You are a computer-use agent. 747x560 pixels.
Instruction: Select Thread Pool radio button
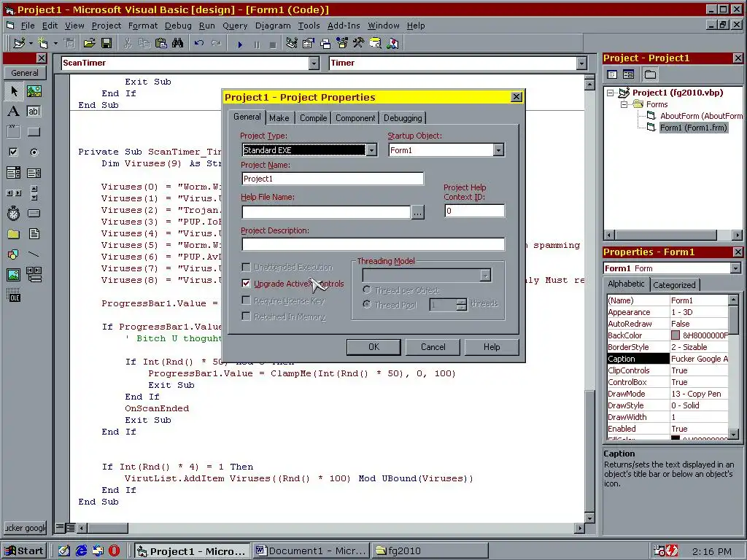pyautogui.click(x=367, y=304)
